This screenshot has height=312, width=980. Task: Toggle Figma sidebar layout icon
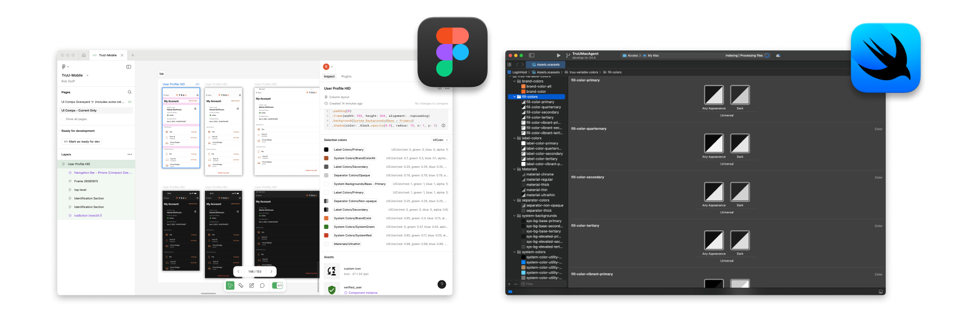click(128, 67)
